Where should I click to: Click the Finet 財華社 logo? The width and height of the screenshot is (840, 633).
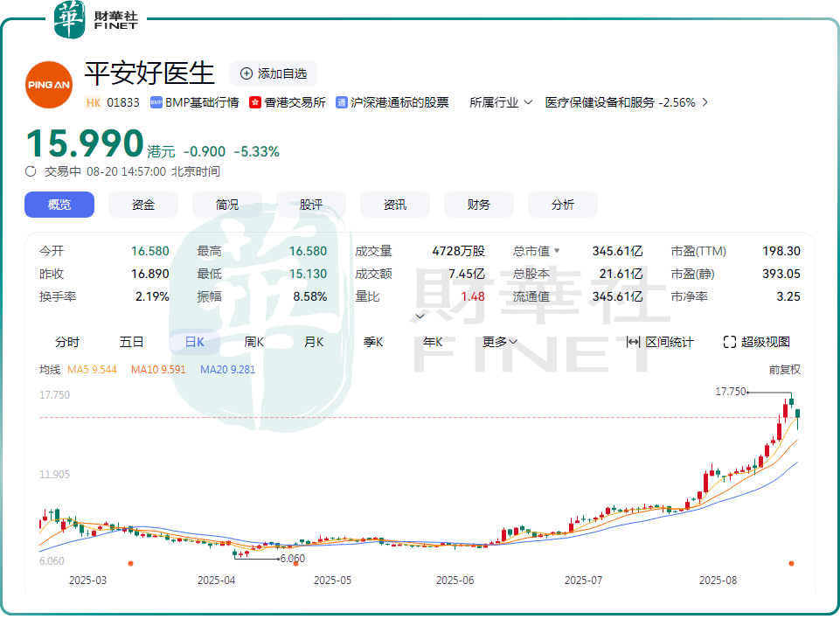(x=96, y=20)
